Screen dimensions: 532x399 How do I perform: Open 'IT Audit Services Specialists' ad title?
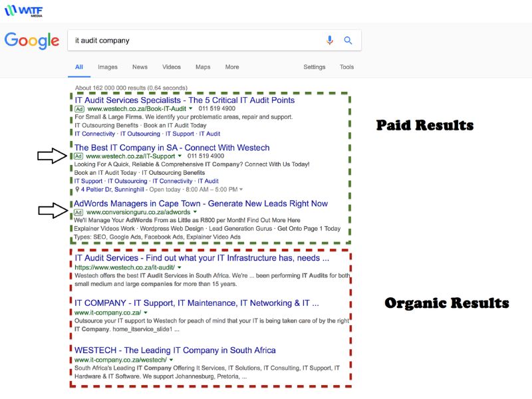click(185, 100)
